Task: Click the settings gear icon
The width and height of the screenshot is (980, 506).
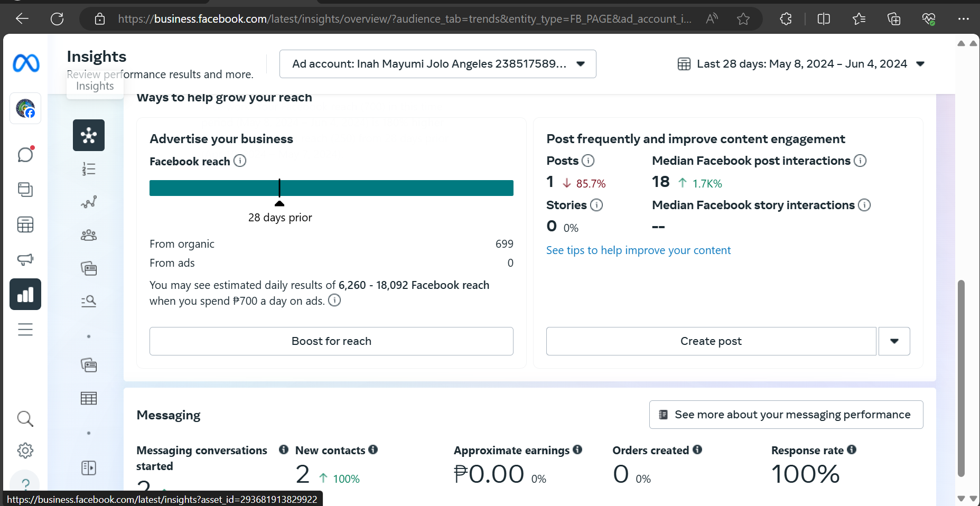Action: [25, 451]
